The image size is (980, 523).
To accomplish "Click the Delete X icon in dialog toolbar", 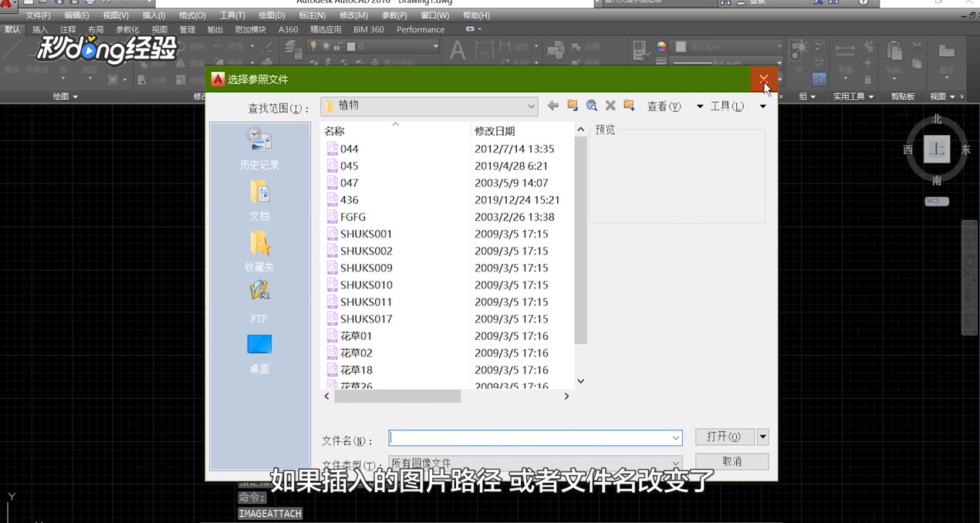I will point(610,106).
